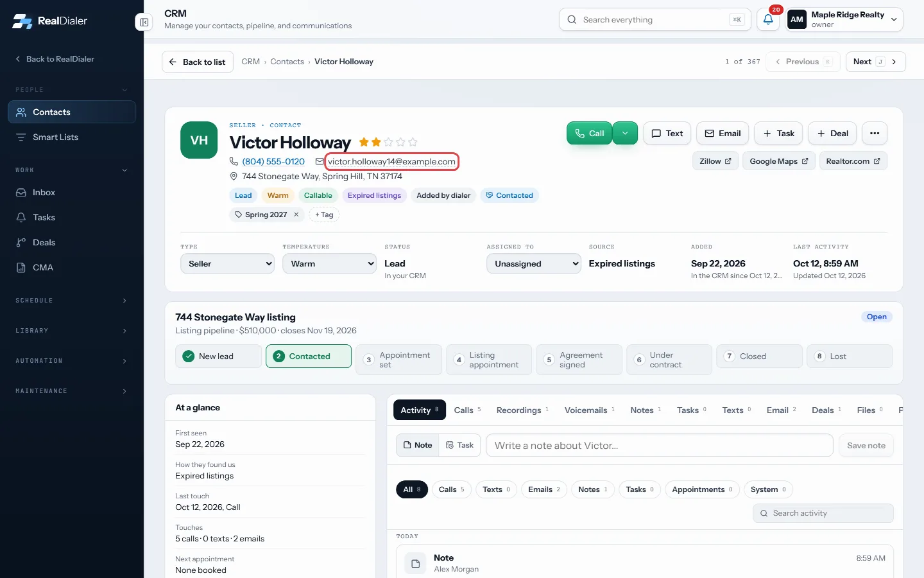This screenshot has width=924, height=578.
Task: Select the Appointment set pipeline stage
Action: [x=398, y=360]
